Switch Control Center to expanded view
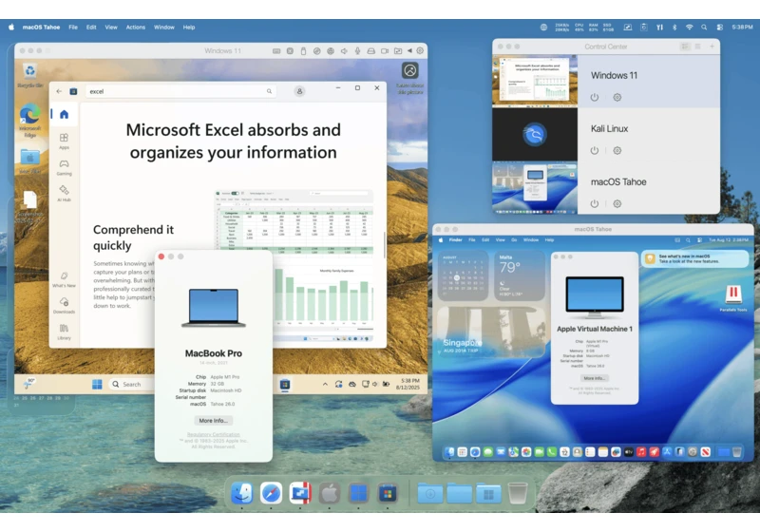Screen dimensions: 760x532 [x=685, y=47]
